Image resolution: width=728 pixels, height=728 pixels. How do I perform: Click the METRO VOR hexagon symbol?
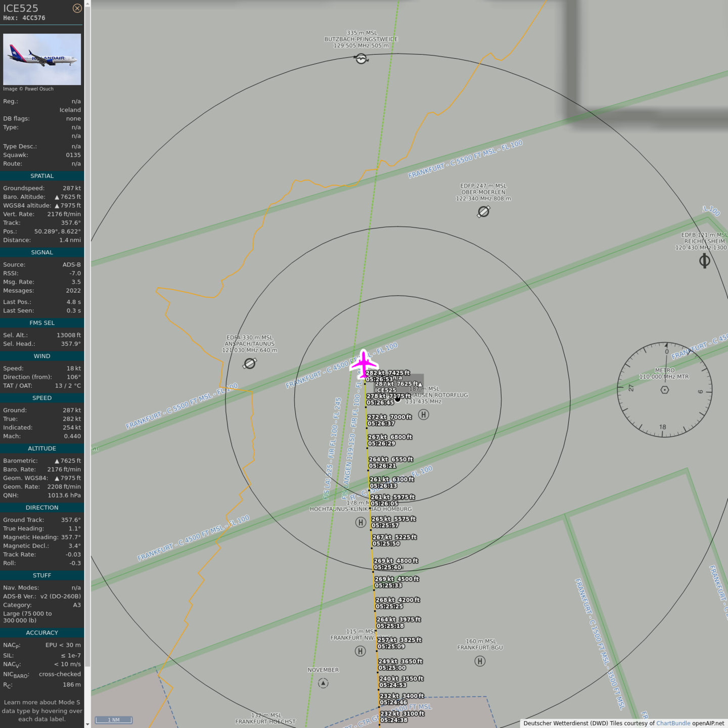click(665, 390)
